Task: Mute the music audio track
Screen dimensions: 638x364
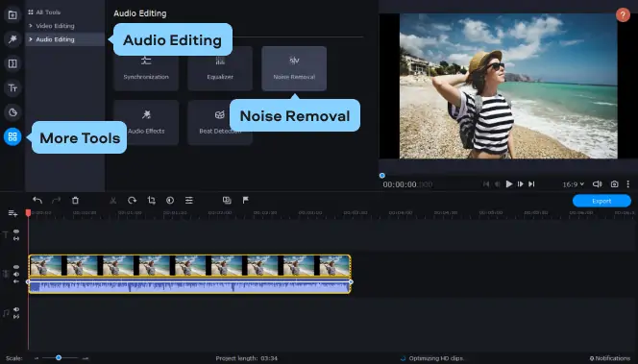Action: (x=16, y=309)
